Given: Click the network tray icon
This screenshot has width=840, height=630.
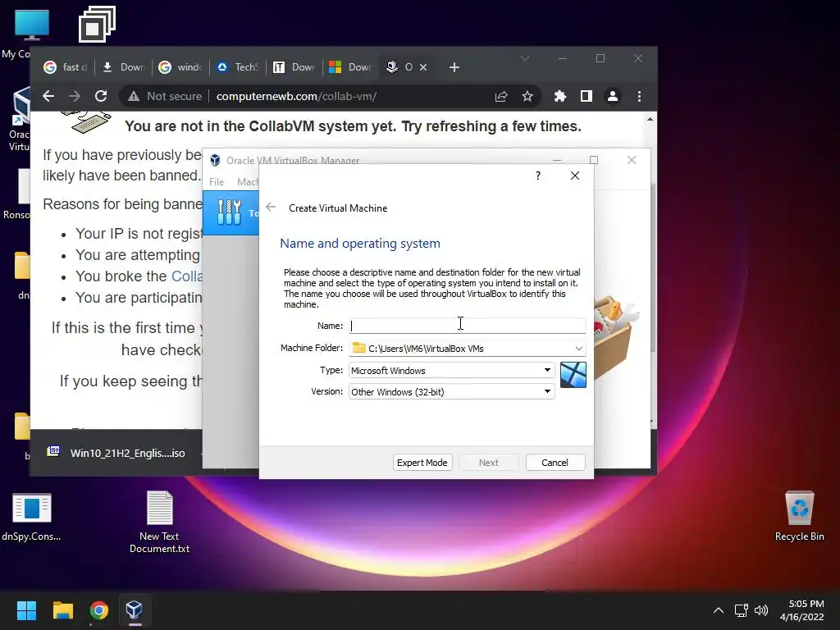Looking at the screenshot, I should pyautogui.click(x=742, y=610).
